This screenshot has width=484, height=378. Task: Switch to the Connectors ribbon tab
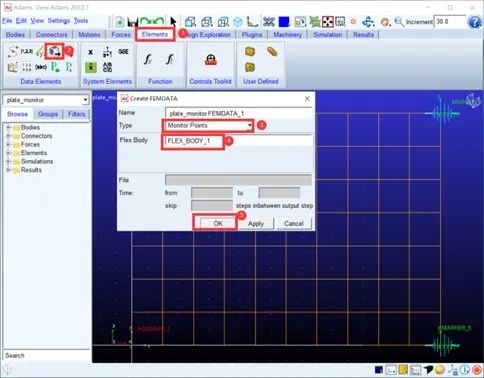[x=51, y=35]
